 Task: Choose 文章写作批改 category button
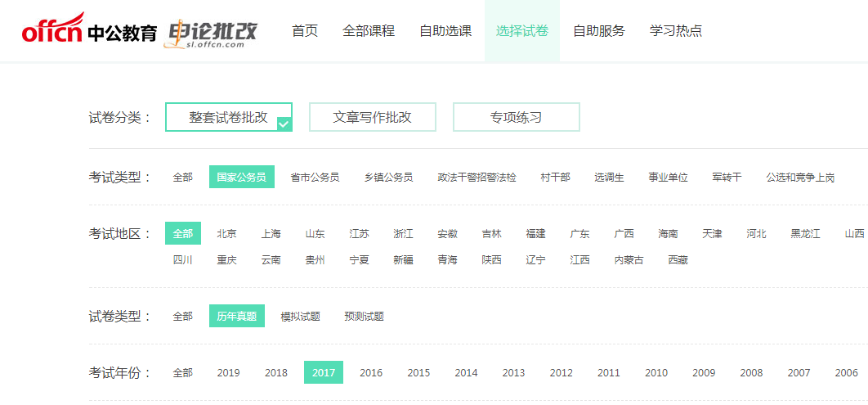pos(373,117)
